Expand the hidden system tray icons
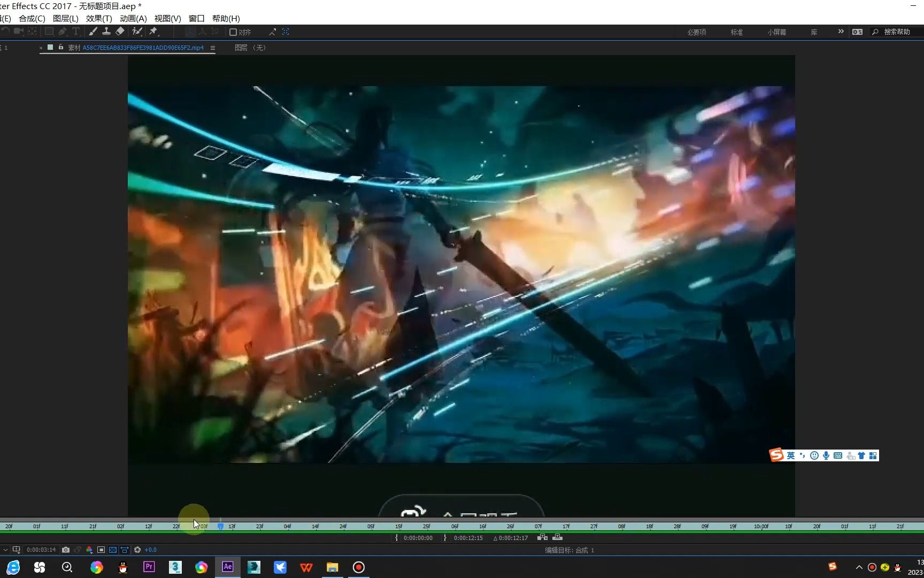 [x=859, y=567]
